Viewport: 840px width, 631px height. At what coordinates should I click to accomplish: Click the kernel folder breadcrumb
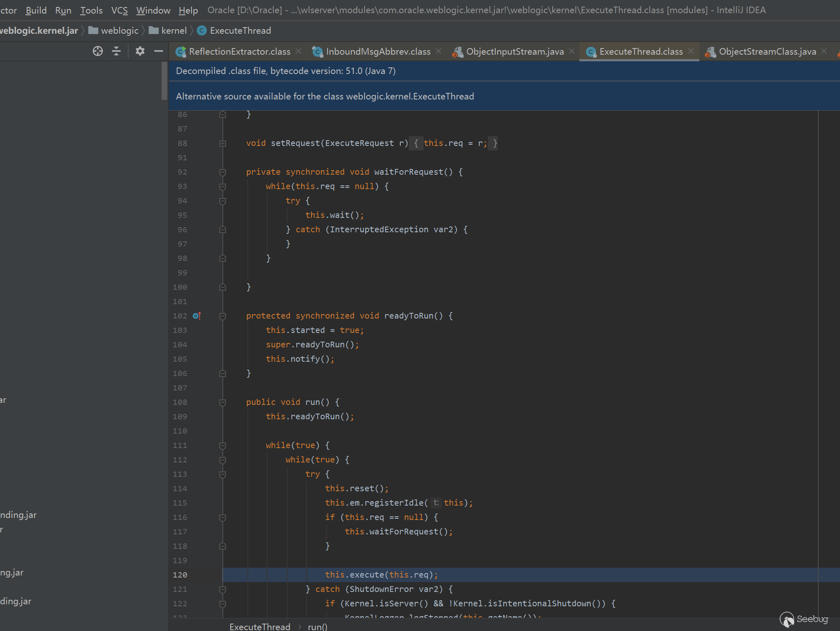pos(173,30)
